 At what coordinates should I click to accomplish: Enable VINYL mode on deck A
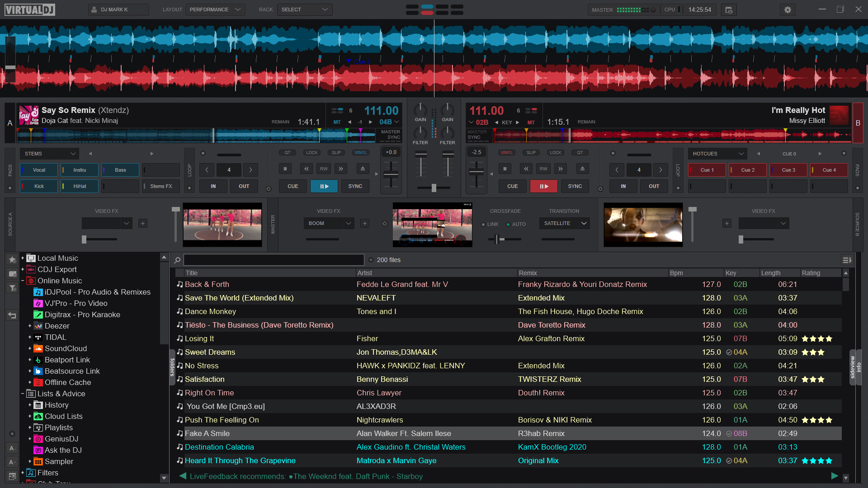(360, 152)
